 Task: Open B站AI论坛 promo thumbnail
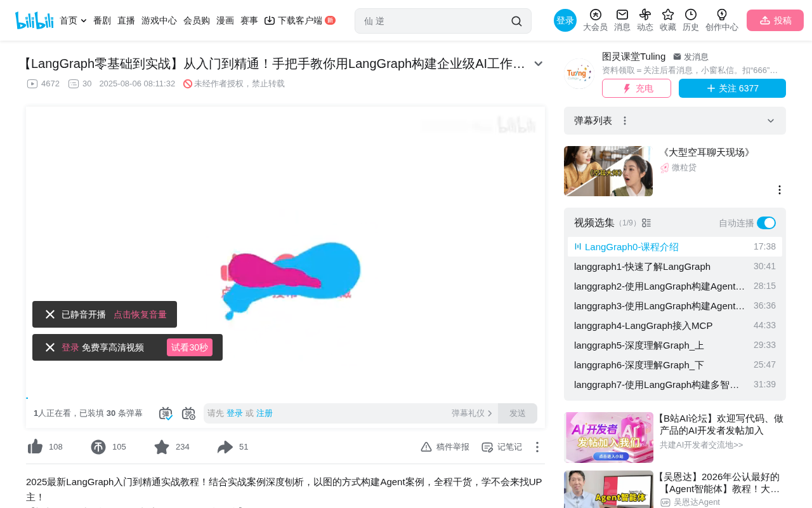(608, 438)
